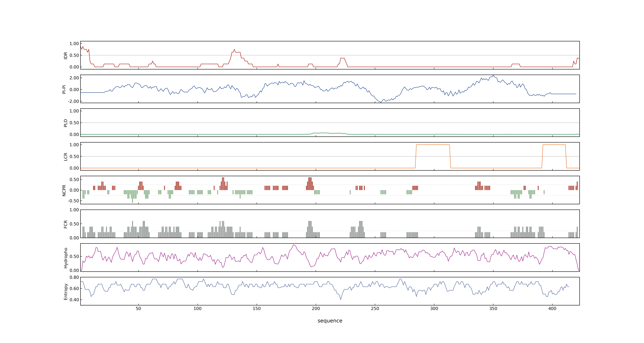This screenshot has width=644, height=343.
Task: Click the Hydropho peak near residue 181
Action: [x=293, y=245]
